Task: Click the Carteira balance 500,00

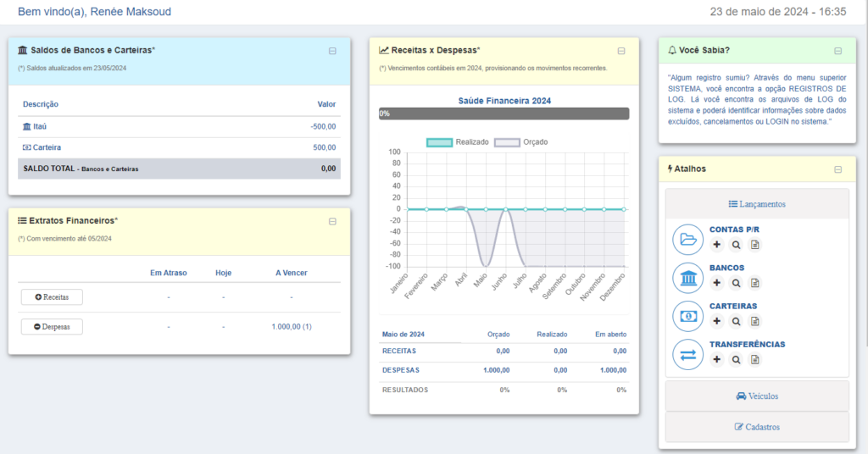Action: 325,147
